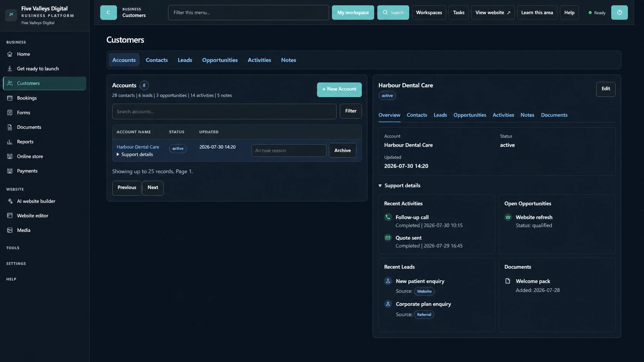Switch to the top Leads tab

pos(185,60)
